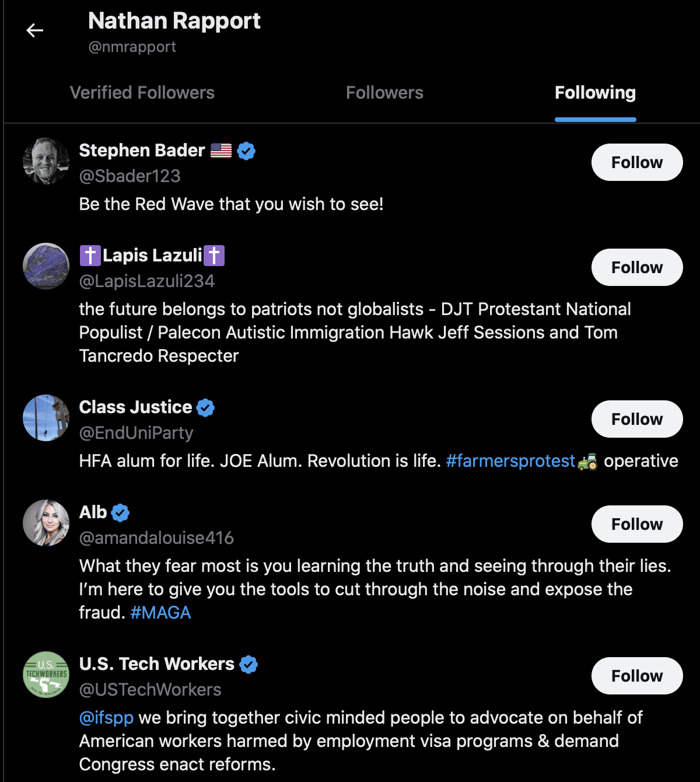Switch to the Followers tab

click(x=384, y=93)
